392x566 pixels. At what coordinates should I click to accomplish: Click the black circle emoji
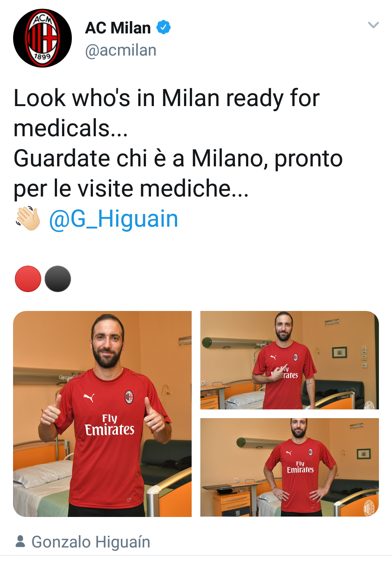coord(58,279)
